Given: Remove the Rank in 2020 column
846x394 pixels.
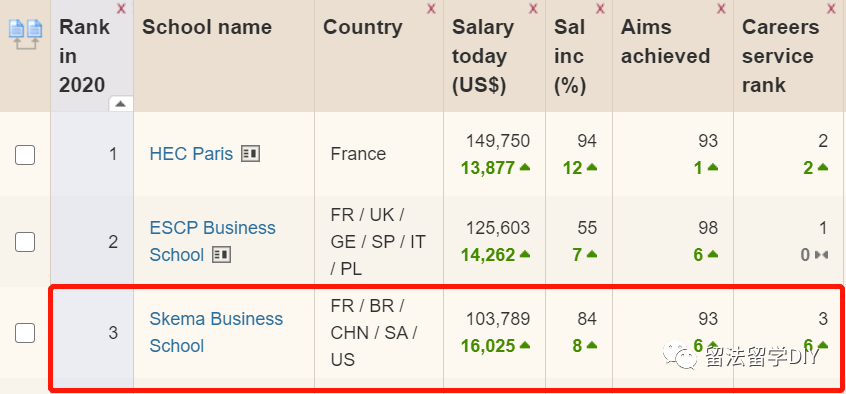Looking at the screenshot, I should (121, 8).
